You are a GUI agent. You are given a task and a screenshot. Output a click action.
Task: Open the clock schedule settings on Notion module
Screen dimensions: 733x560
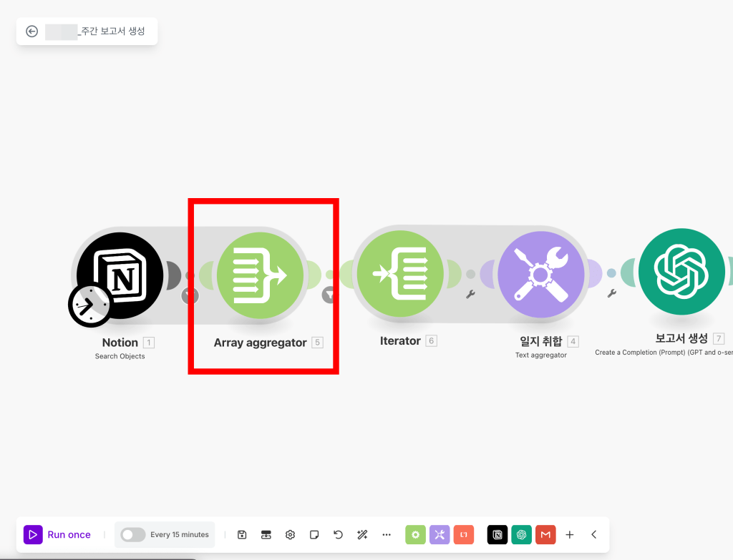(x=89, y=304)
